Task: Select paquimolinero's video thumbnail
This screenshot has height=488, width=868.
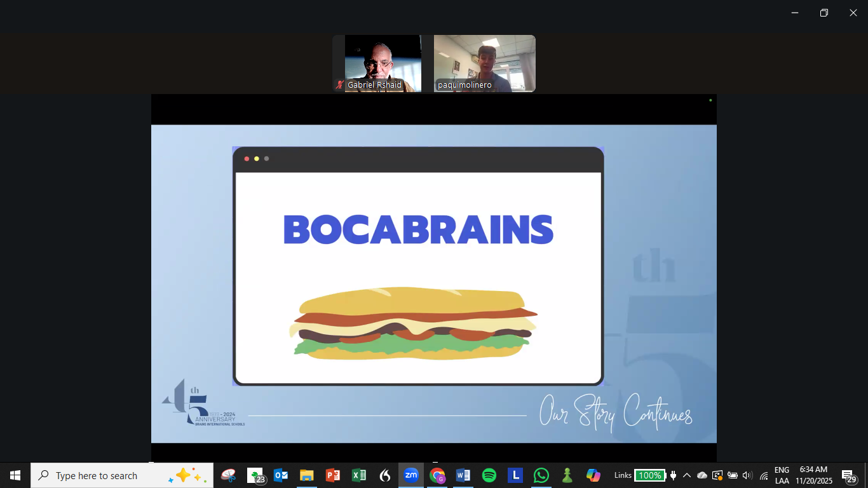Action: pyautogui.click(x=484, y=64)
